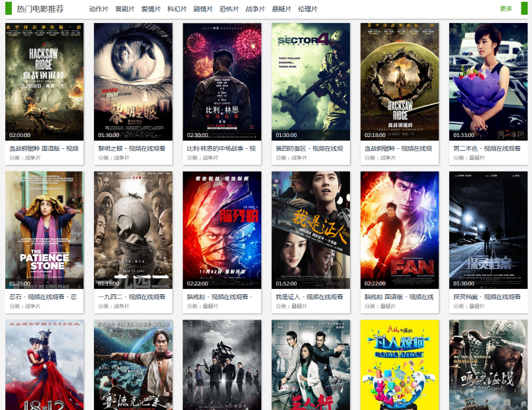Image resolution: width=532 pixels, height=410 pixels.
Task: Open the Sector 4 movie poster
Action: (x=311, y=82)
